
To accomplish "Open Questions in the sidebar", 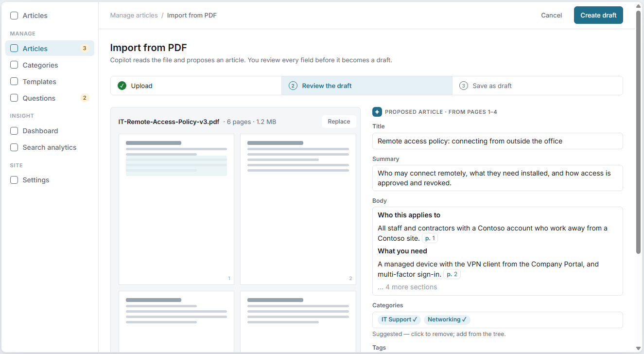I will pyautogui.click(x=50, y=98).
